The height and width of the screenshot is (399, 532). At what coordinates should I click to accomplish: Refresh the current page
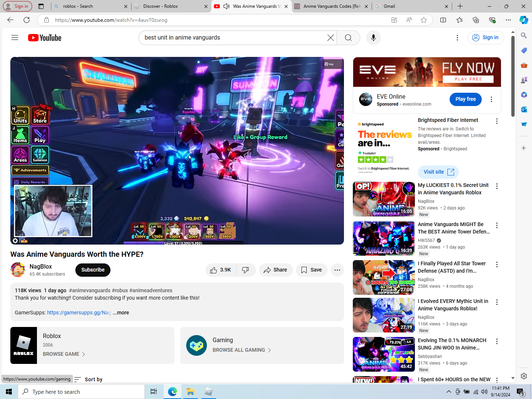[x=27, y=20]
